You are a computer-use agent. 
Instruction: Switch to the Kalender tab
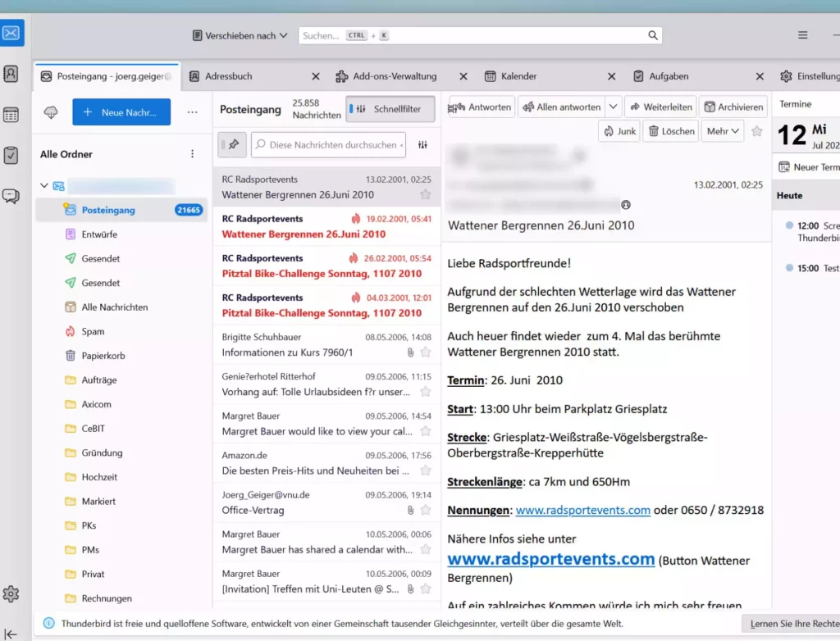(x=518, y=76)
